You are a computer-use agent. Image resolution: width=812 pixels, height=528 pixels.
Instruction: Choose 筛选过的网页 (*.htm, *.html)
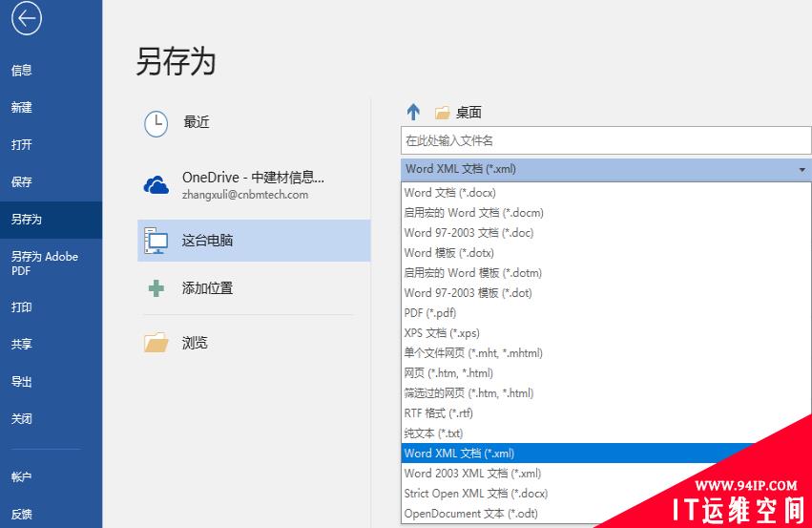606,392
